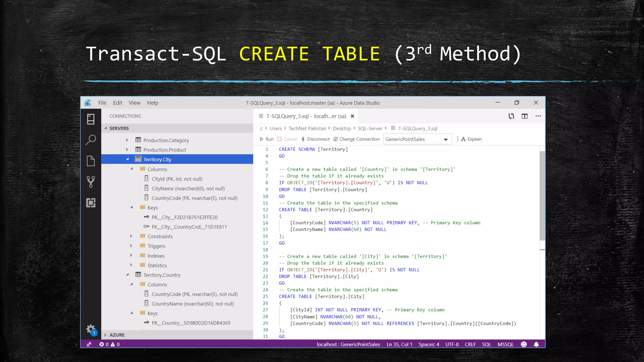Expand the Indexes folder
644x362 pixels.
(131, 255)
